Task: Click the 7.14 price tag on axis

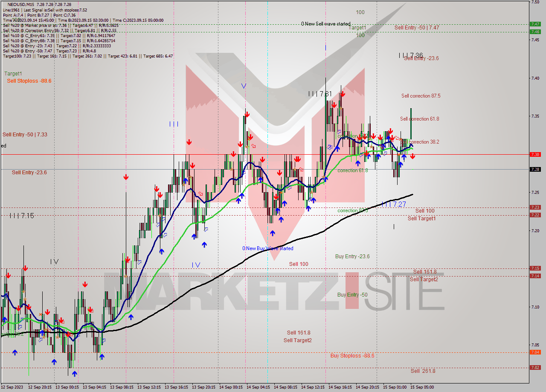Action: pos(535,276)
